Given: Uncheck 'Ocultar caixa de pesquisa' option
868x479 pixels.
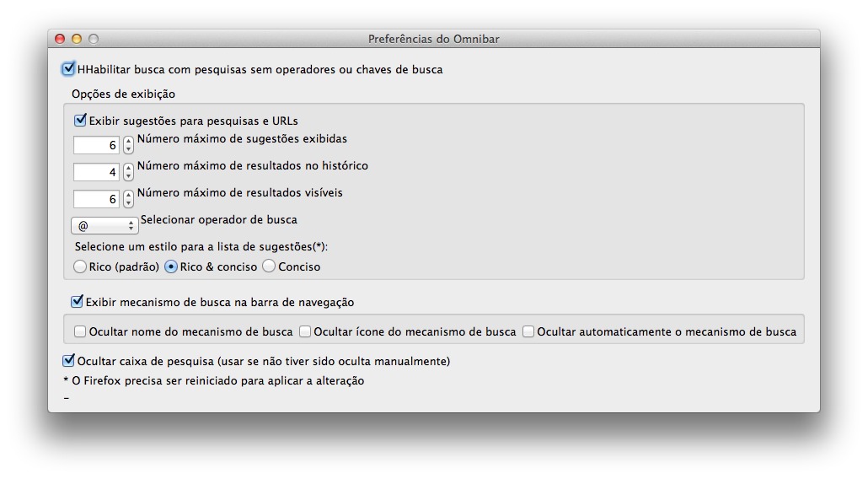Looking at the screenshot, I should click(x=68, y=361).
